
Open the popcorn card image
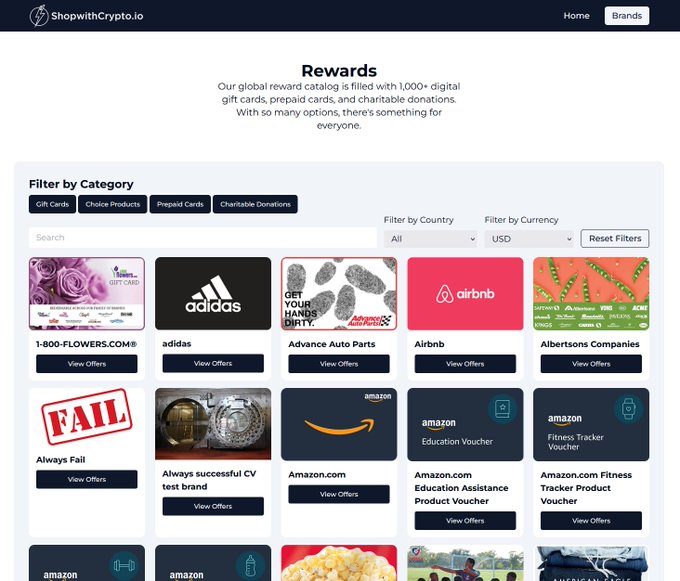(339, 563)
